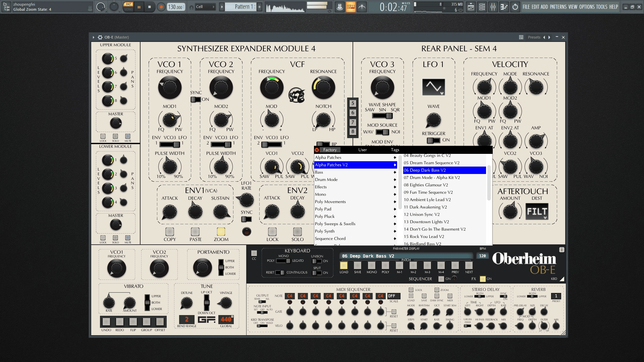This screenshot has width=644, height=362.
Task: Select preset 13 Downtown Lights V2
Action: (444, 222)
